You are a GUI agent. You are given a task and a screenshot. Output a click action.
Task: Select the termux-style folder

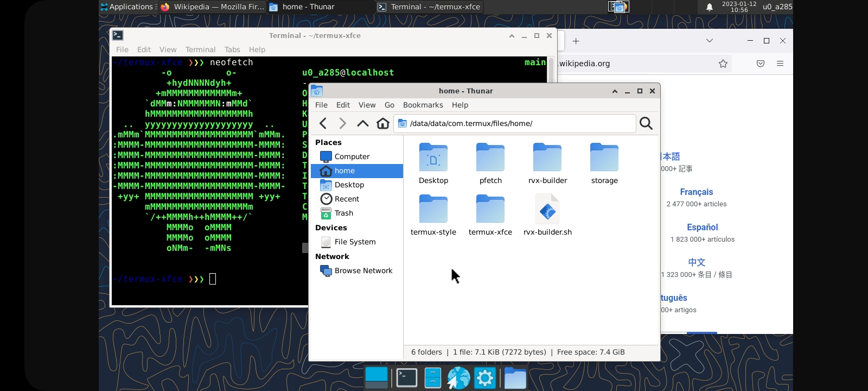pyautogui.click(x=433, y=215)
